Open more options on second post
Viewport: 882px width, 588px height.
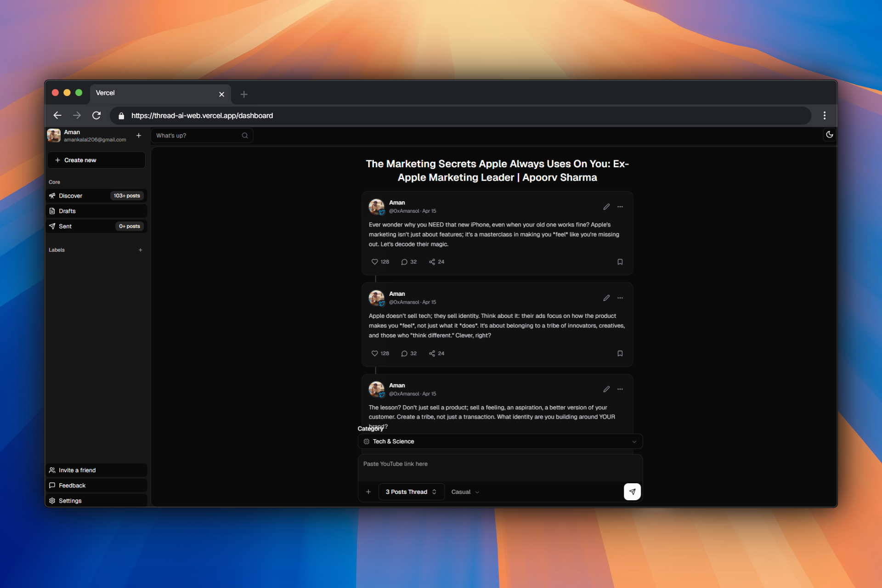coord(620,298)
